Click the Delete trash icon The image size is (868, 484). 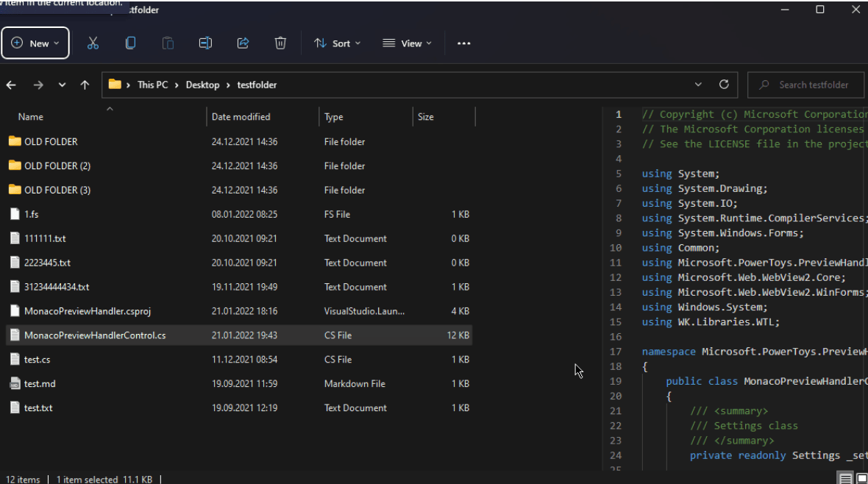click(x=281, y=43)
